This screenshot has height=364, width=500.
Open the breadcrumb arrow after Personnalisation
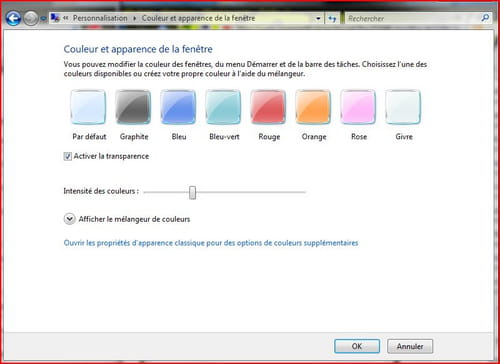tap(135, 19)
